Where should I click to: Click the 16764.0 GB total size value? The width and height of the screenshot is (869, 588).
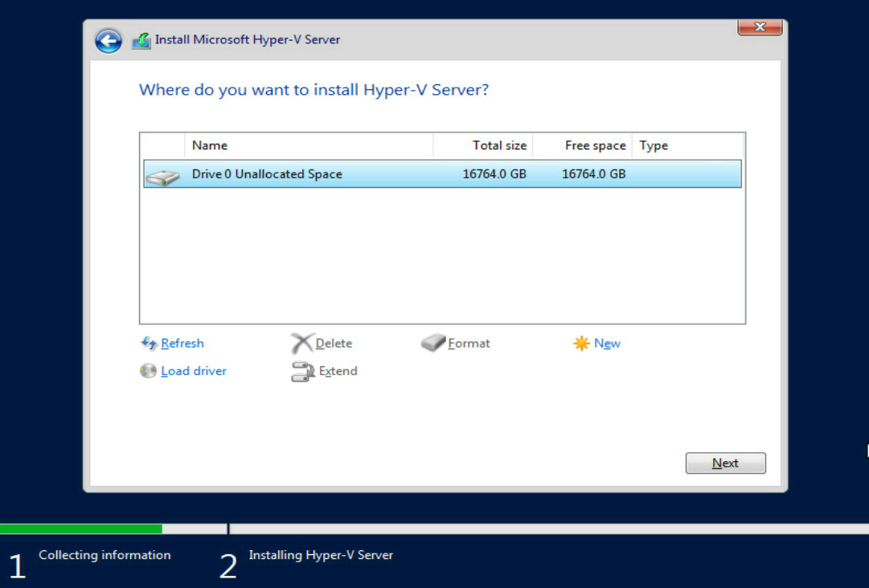point(494,174)
